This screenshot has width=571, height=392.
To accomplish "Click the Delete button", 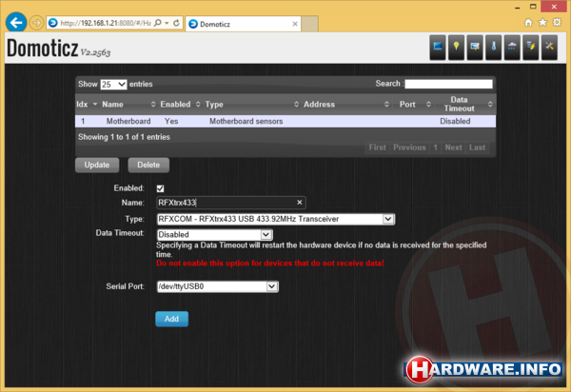I will (x=148, y=165).
